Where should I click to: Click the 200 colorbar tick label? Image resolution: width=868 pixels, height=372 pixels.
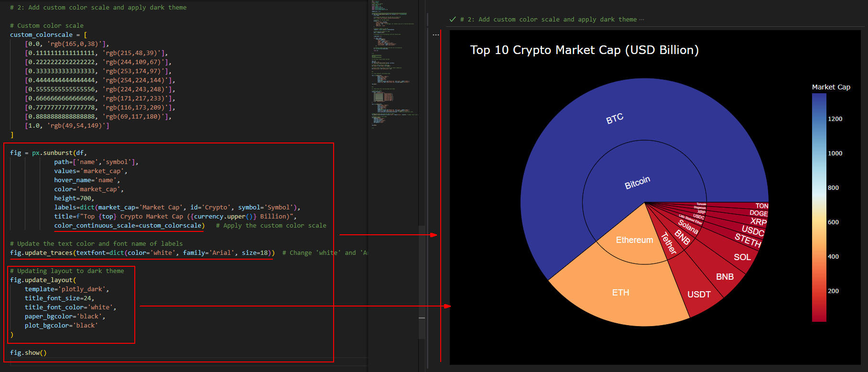click(833, 291)
